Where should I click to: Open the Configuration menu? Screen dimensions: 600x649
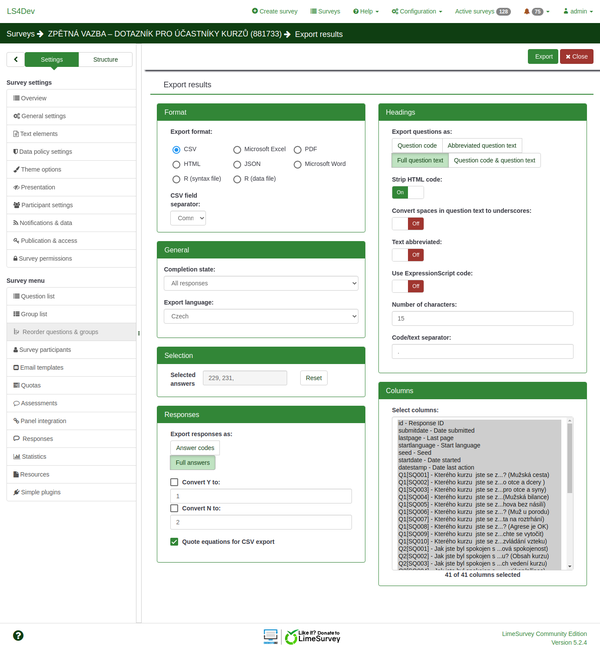pos(417,11)
